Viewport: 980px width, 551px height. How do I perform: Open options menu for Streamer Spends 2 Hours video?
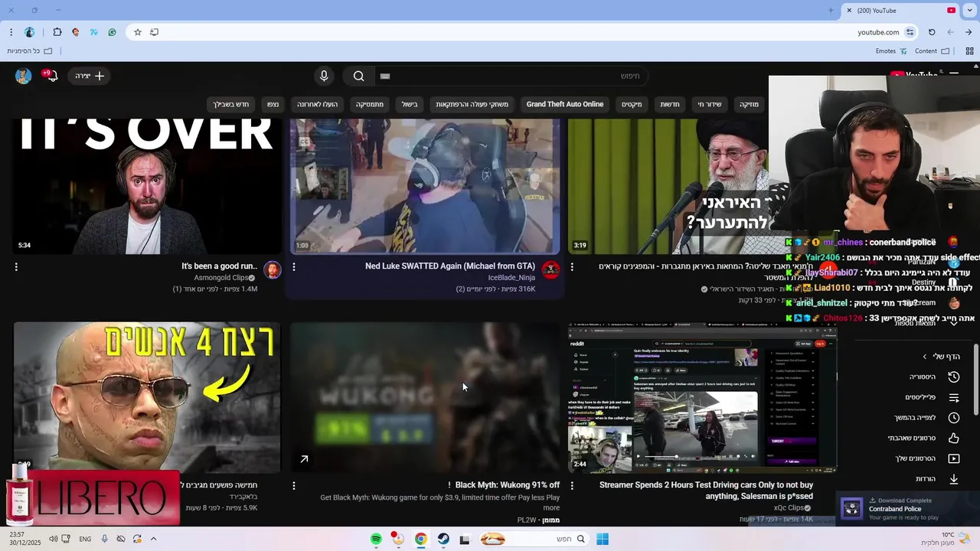572,485
